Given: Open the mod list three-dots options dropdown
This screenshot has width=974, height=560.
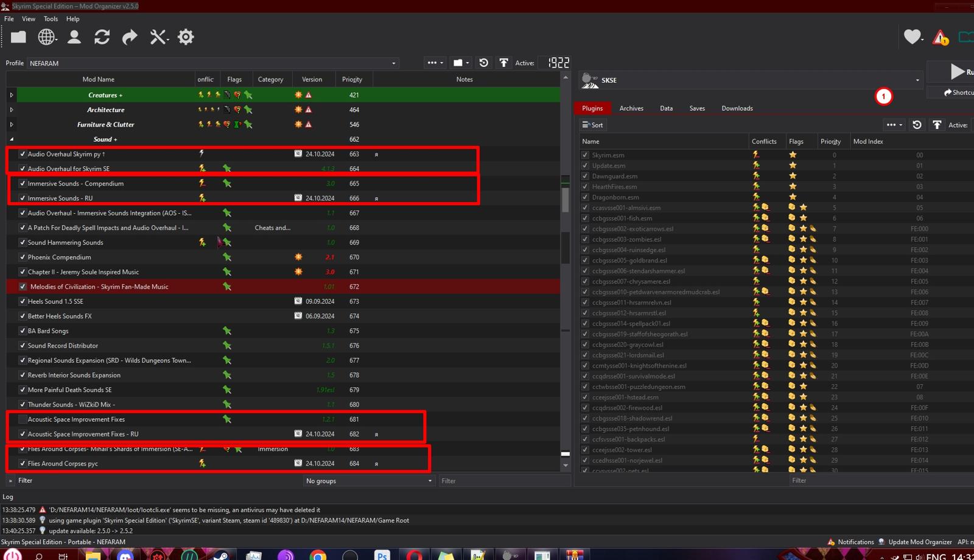Looking at the screenshot, I should [435, 63].
